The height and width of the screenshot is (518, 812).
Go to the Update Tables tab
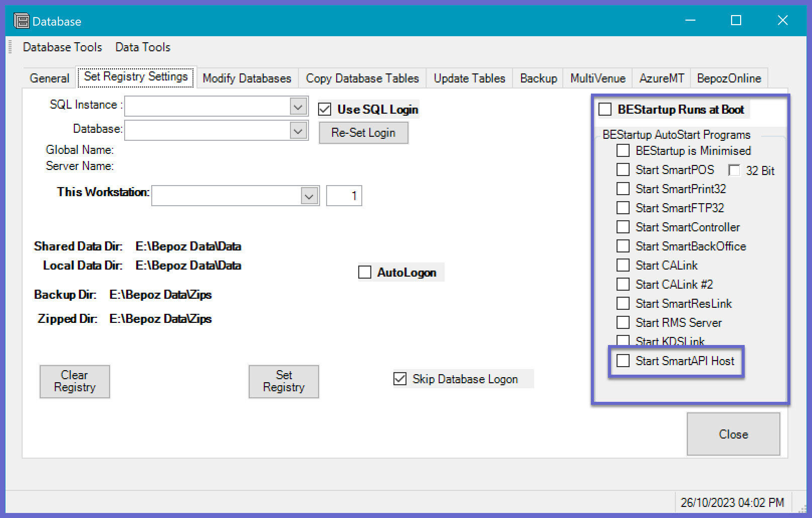pyautogui.click(x=469, y=78)
